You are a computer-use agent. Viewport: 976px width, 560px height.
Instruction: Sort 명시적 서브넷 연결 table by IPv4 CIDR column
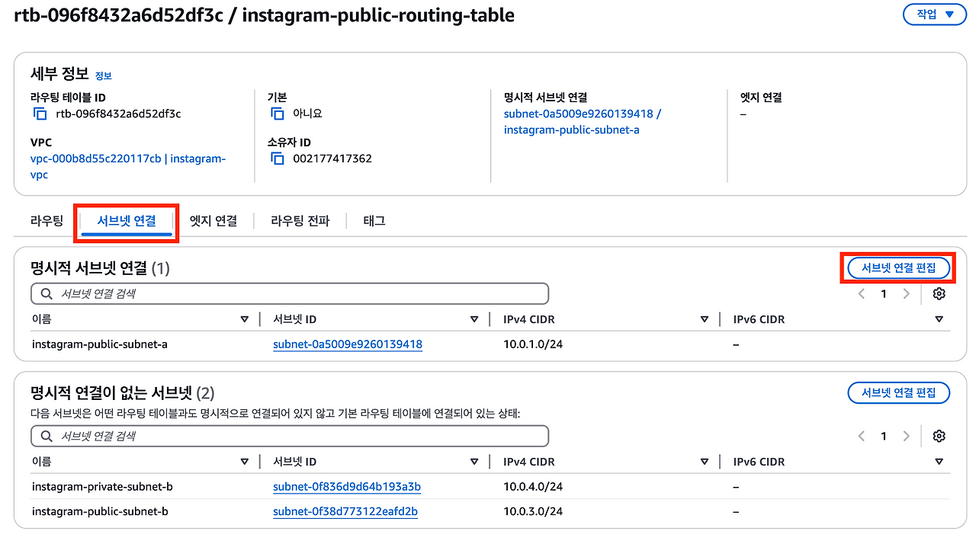[705, 319]
